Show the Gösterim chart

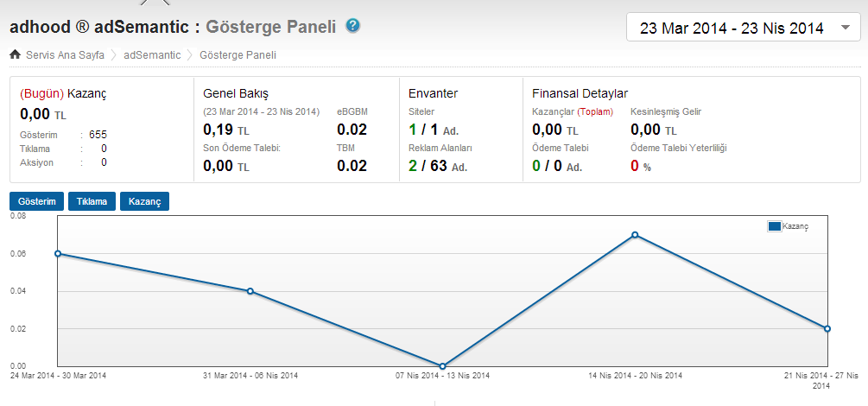tap(36, 201)
